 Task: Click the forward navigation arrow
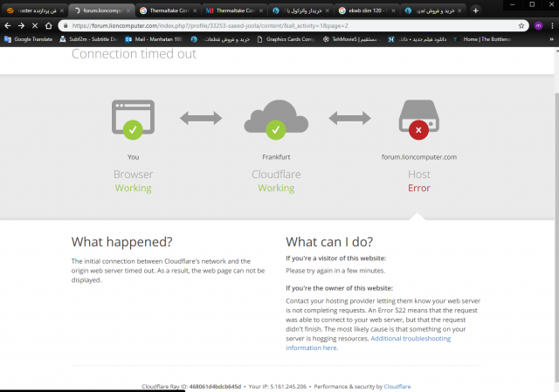click(21, 26)
